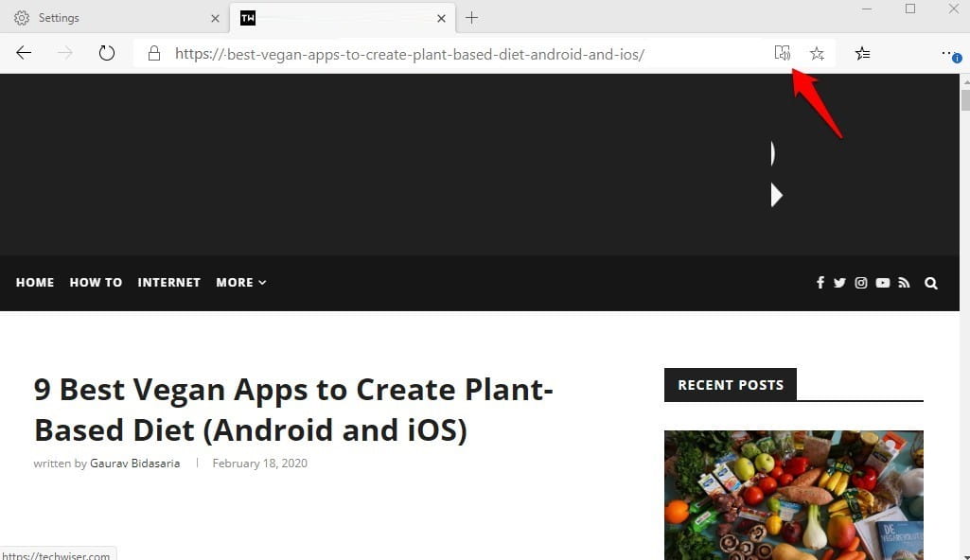970x560 pixels.
Task: Select the TW article tab
Action: coord(343,18)
